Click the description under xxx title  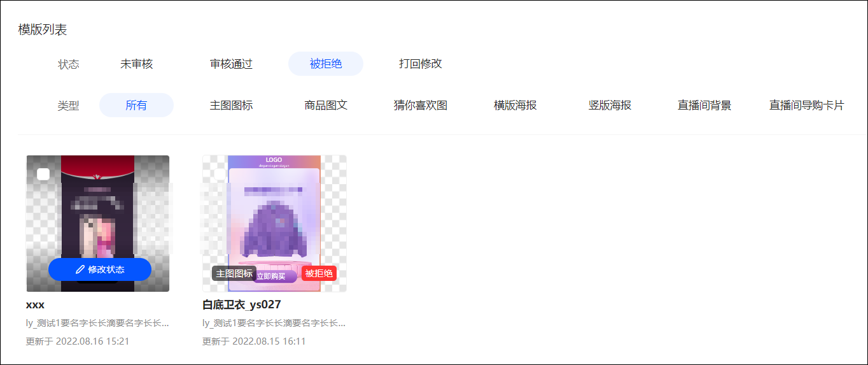(97, 323)
